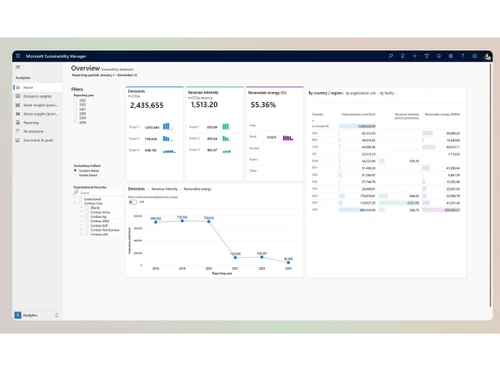Image resolution: width=500 pixels, height=375 pixels.
Task: Click 2018 data point on emissions chart
Action: (x=156, y=222)
